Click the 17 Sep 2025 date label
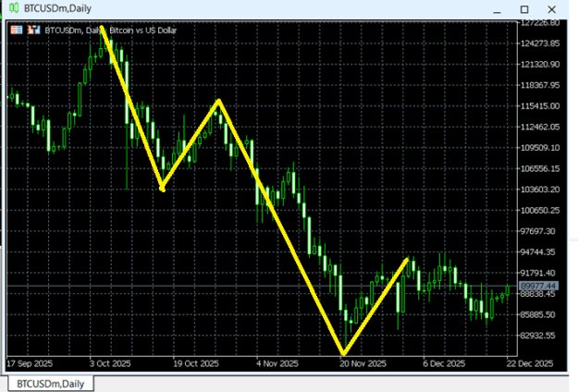578x392 pixels. pos(30,363)
